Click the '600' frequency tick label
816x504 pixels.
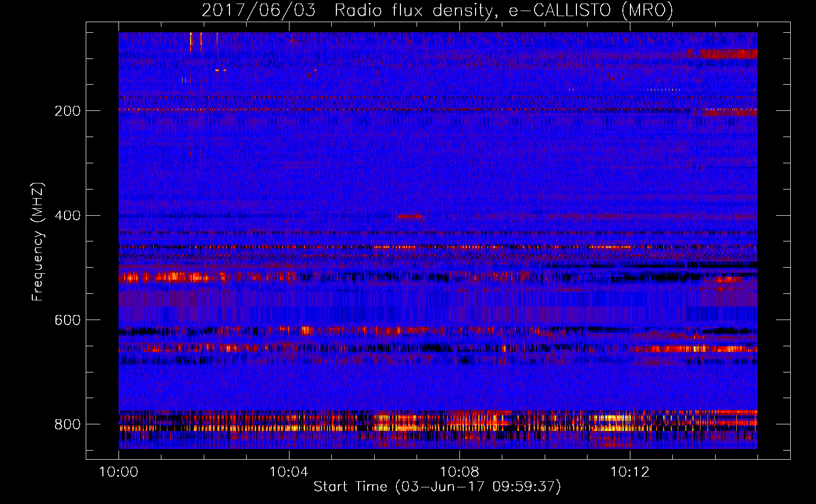tap(68, 321)
